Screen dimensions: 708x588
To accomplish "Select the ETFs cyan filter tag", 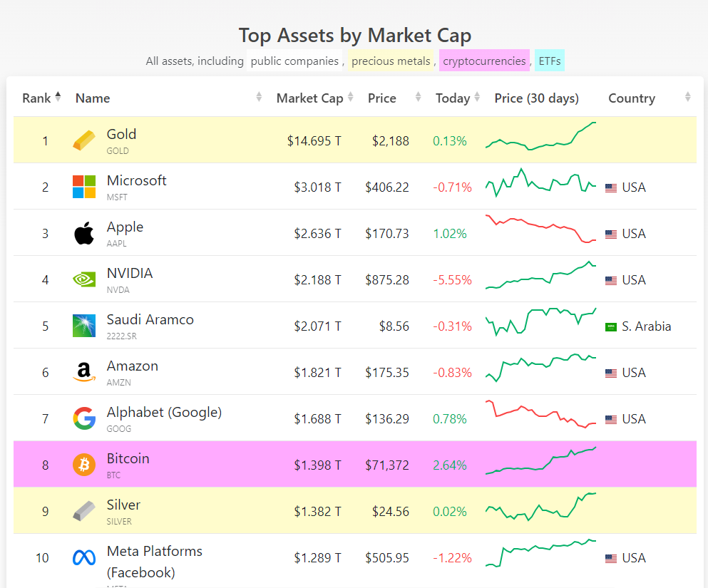I will 550,61.
